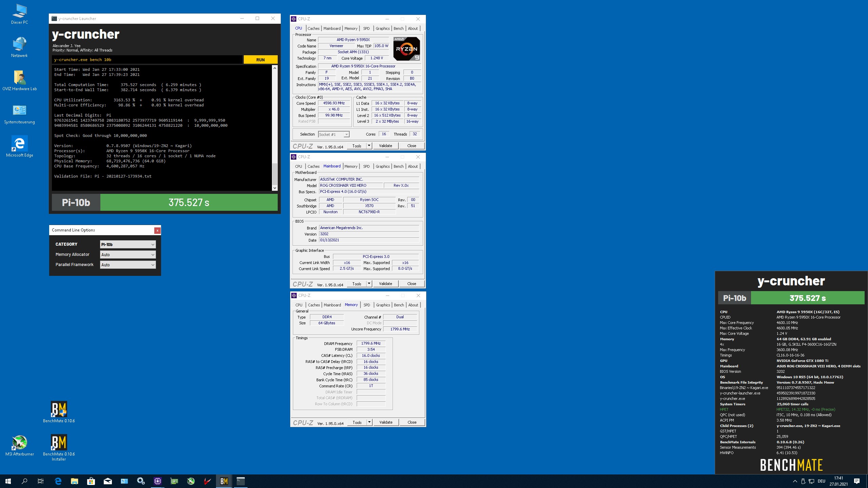Open BenchMate 0.10.6 Installer icon

59,448
